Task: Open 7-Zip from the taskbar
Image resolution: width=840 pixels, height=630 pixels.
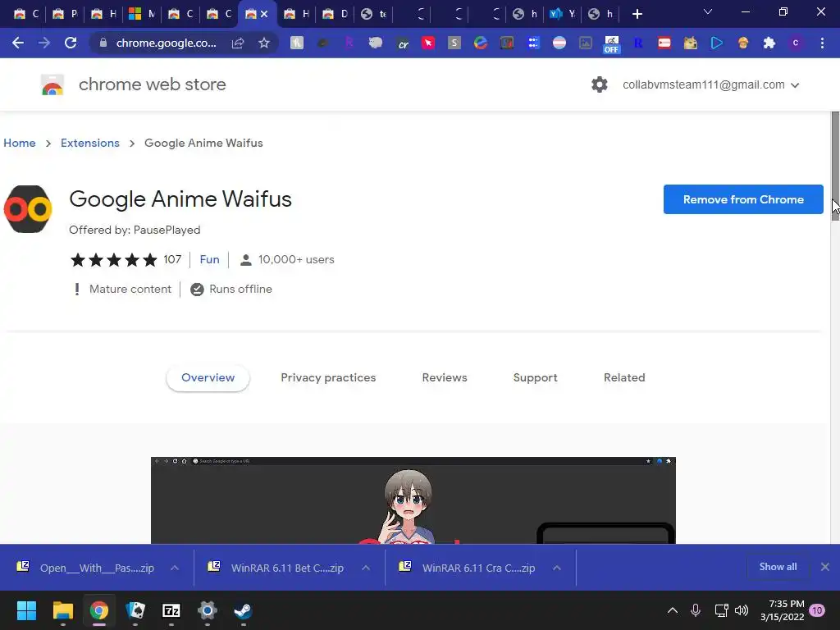Action: click(171, 610)
